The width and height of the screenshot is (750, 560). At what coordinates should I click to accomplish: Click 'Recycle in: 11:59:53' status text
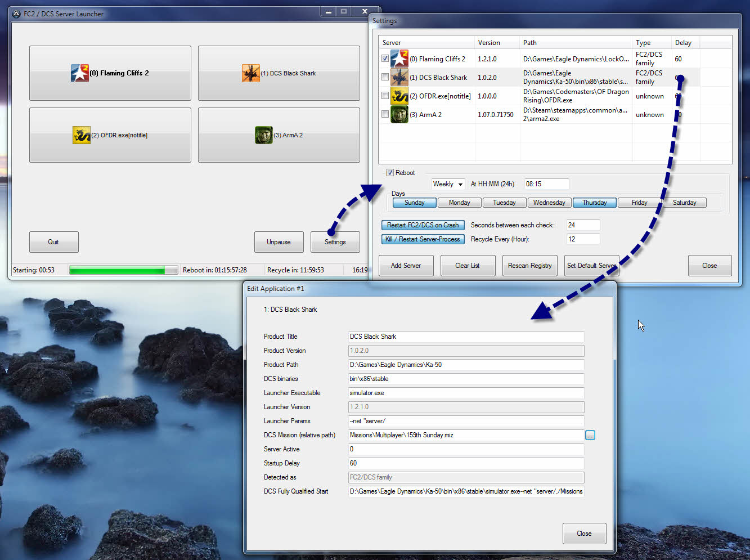point(295,270)
